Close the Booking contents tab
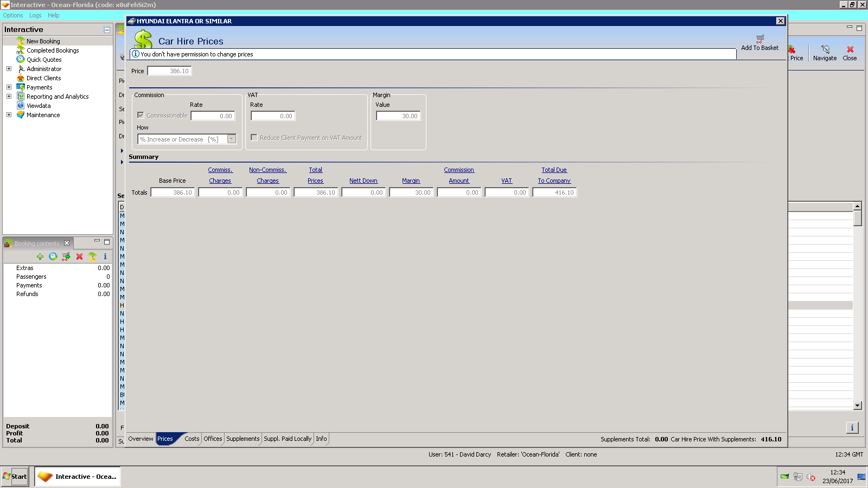 point(67,243)
